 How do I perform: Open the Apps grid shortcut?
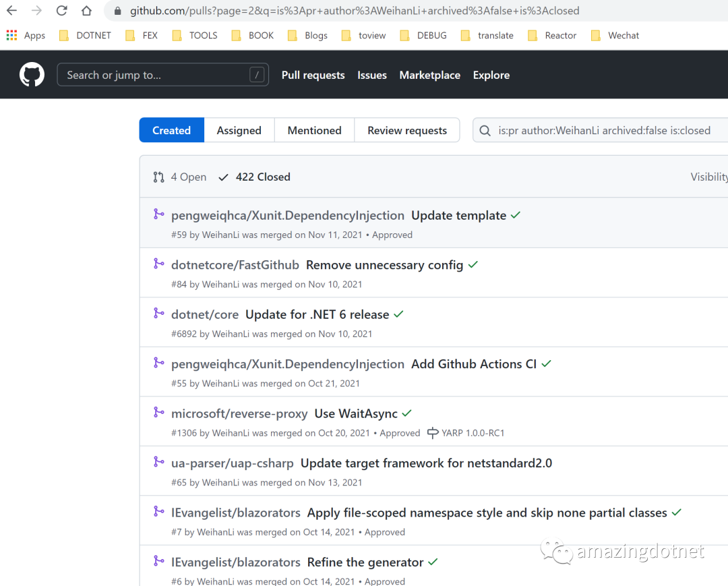coord(26,35)
